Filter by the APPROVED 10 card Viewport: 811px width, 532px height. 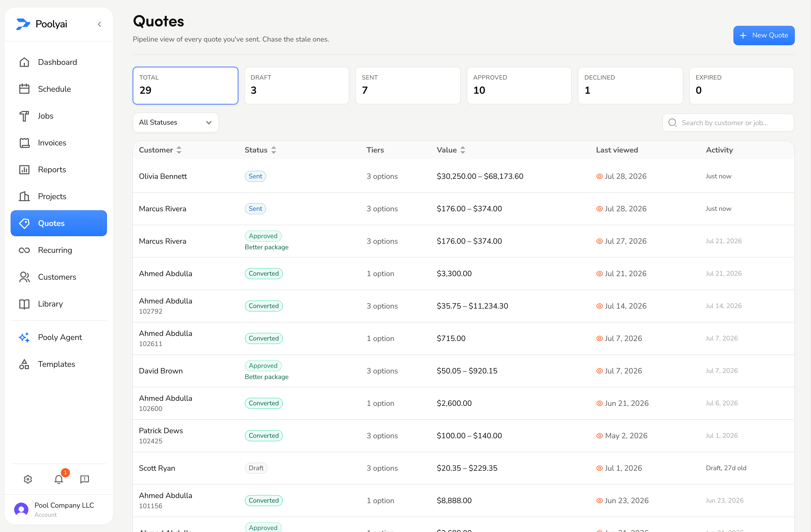pyautogui.click(x=519, y=85)
